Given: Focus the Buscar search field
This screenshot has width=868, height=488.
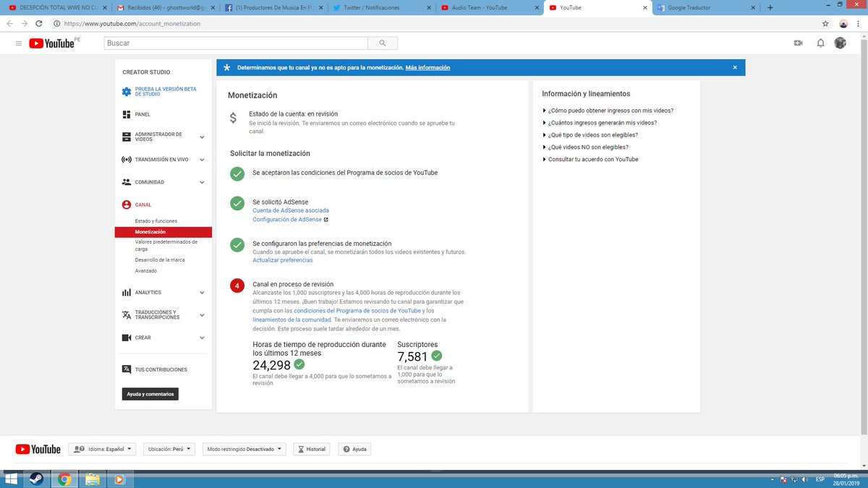Looking at the screenshot, I should [x=235, y=43].
